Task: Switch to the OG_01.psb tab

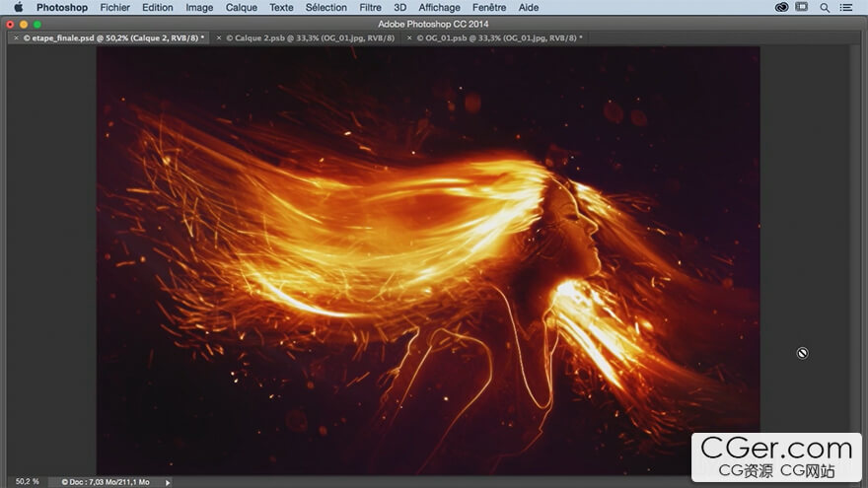Action: 499,38
